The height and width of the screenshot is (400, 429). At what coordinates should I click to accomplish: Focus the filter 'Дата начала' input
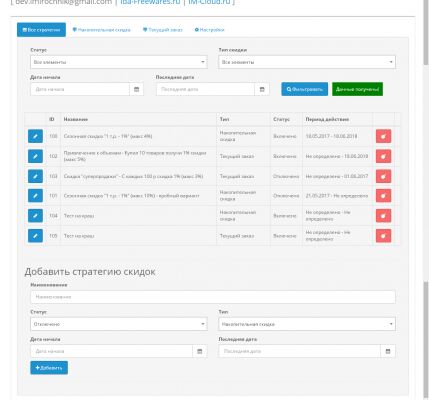[x=80, y=89]
